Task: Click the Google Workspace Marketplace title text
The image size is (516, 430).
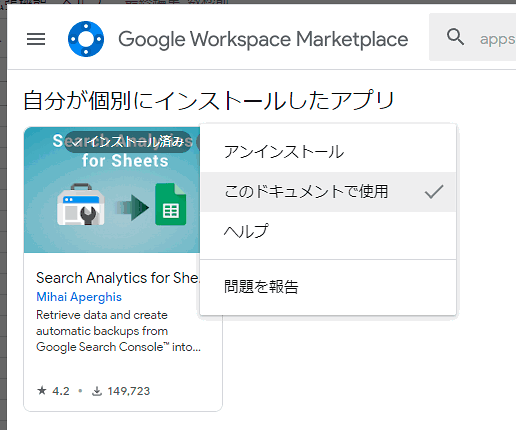Action: point(263,39)
